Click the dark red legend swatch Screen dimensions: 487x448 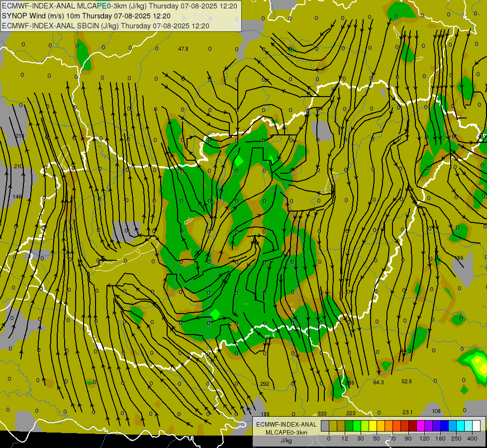(x=412, y=426)
